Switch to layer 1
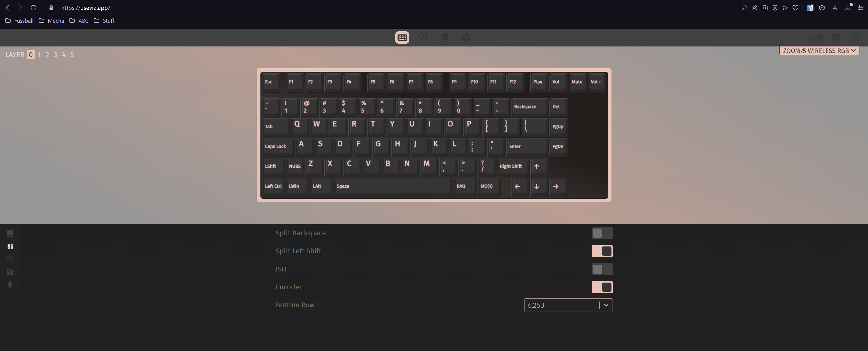This screenshot has width=868, height=351. click(39, 55)
